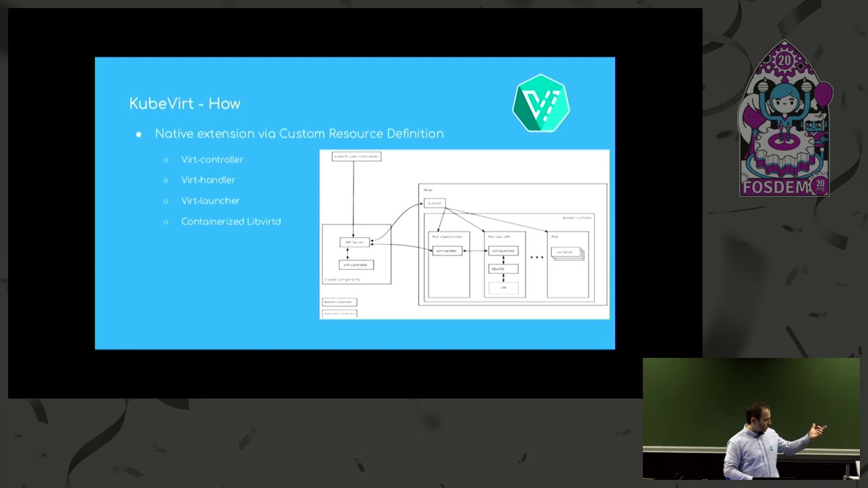Click the ellipsis dots between pods
This screenshot has height=488, width=868.
click(x=536, y=258)
